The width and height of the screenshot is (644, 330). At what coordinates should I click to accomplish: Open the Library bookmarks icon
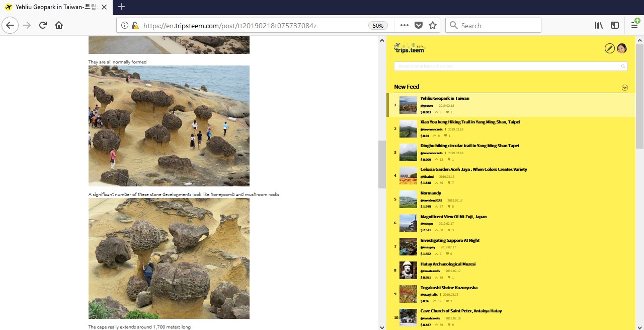tap(599, 25)
